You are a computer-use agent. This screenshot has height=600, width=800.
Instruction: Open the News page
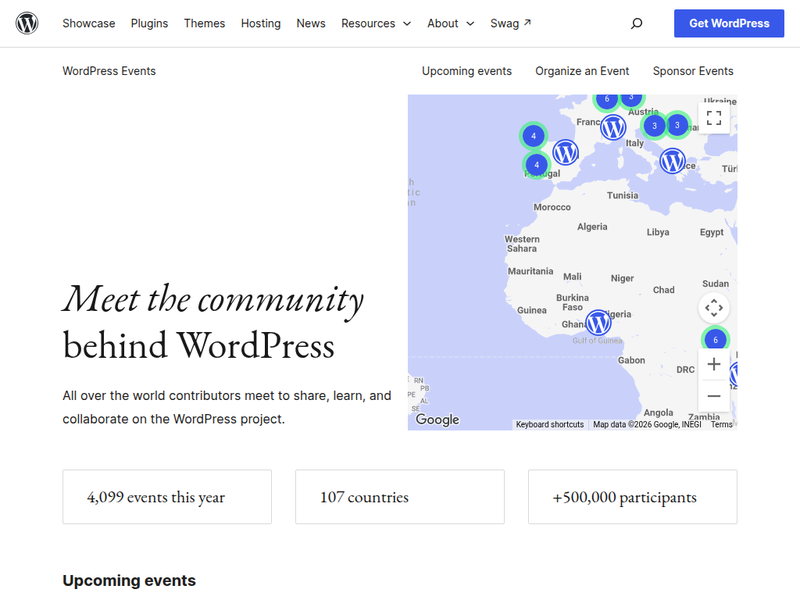click(311, 23)
